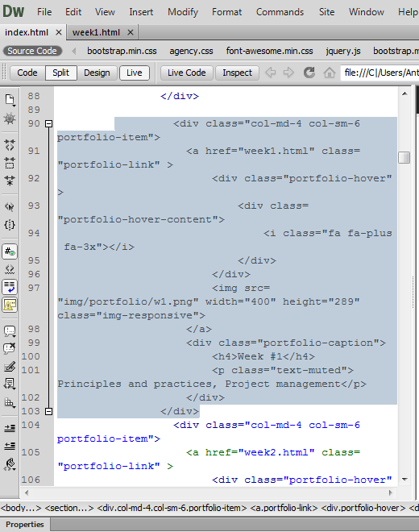Toggle Word Wrap in the coding toolbar

(x=10, y=287)
